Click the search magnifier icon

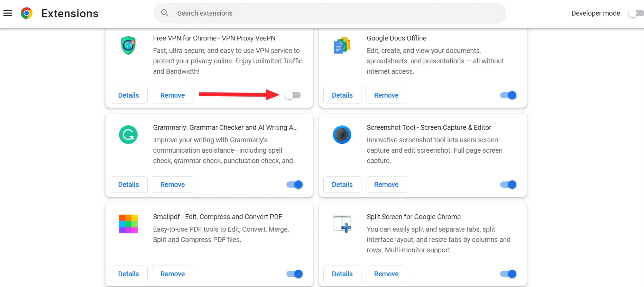(x=165, y=13)
